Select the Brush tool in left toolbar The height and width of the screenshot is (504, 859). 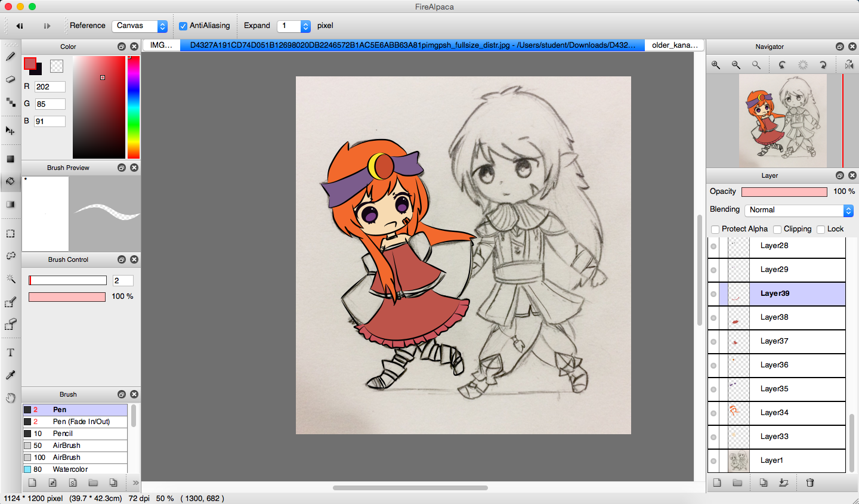[x=10, y=57]
